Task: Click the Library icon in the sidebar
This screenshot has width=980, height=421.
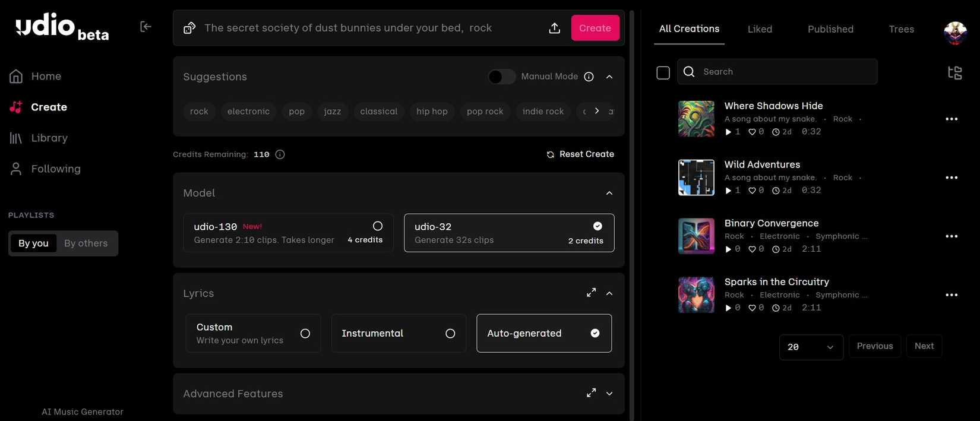Action: click(16, 138)
